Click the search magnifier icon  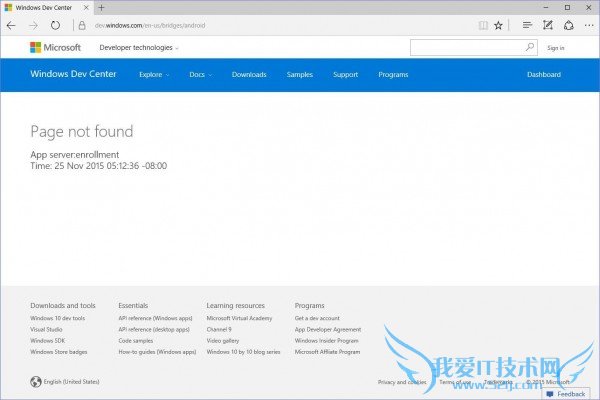click(x=530, y=47)
